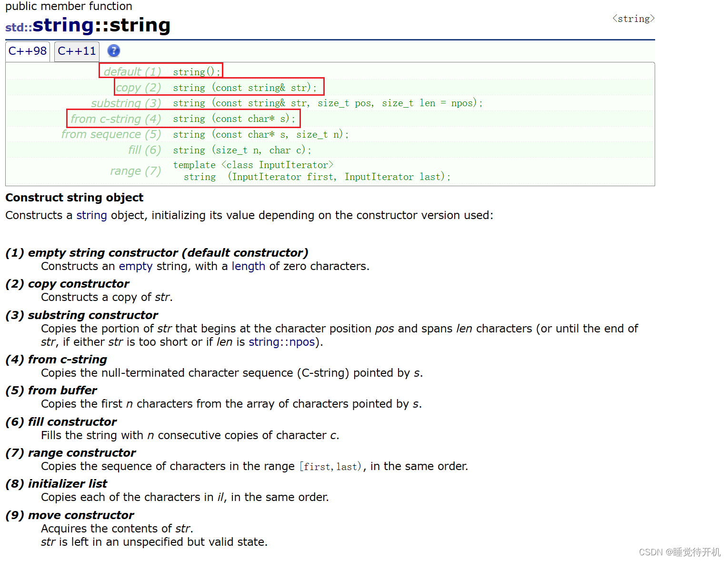Click 'Acquires the contents of str.' text
Image resolution: width=728 pixels, height=561 pixels.
pyautogui.click(x=117, y=529)
